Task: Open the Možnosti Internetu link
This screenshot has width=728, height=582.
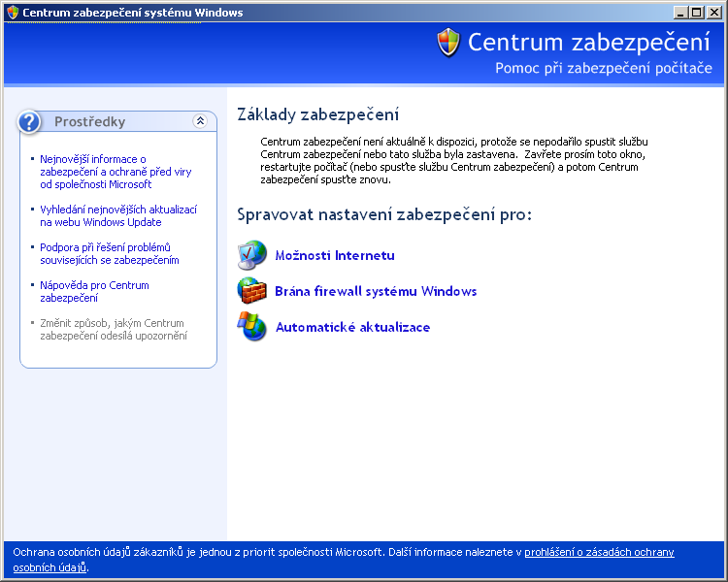Action: (x=335, y=256)
